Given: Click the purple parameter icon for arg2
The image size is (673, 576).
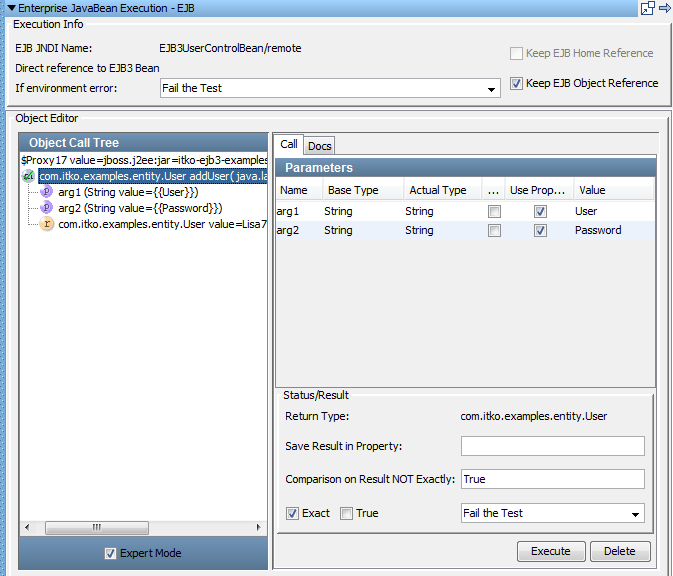Looking at the screenshot, I should point(46,208).
